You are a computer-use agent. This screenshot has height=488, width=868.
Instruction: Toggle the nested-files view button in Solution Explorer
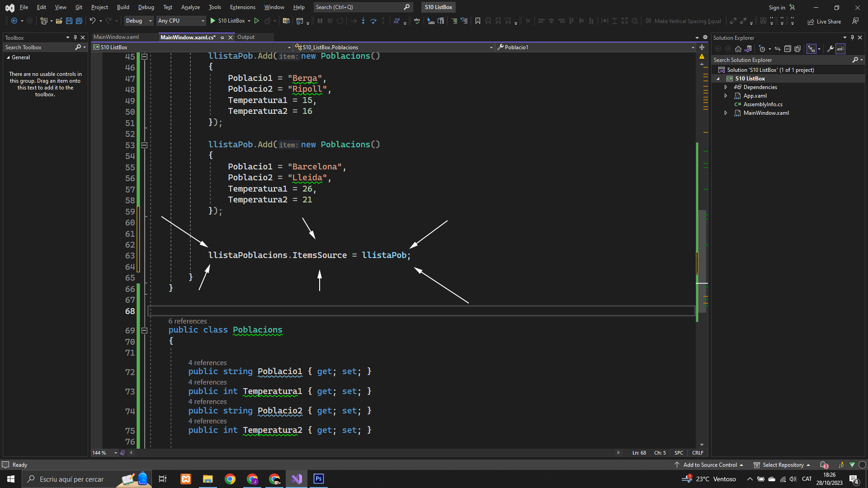coord(811,49)
